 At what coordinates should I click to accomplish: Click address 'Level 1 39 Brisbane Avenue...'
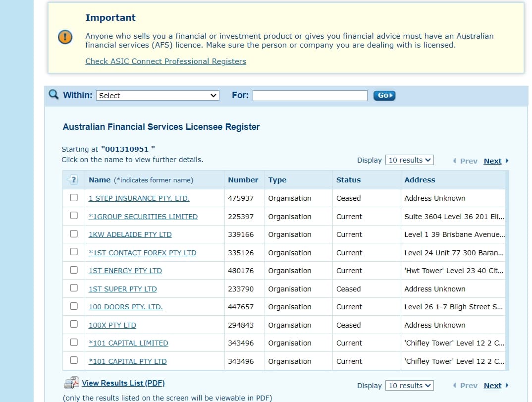click(454, 234)
